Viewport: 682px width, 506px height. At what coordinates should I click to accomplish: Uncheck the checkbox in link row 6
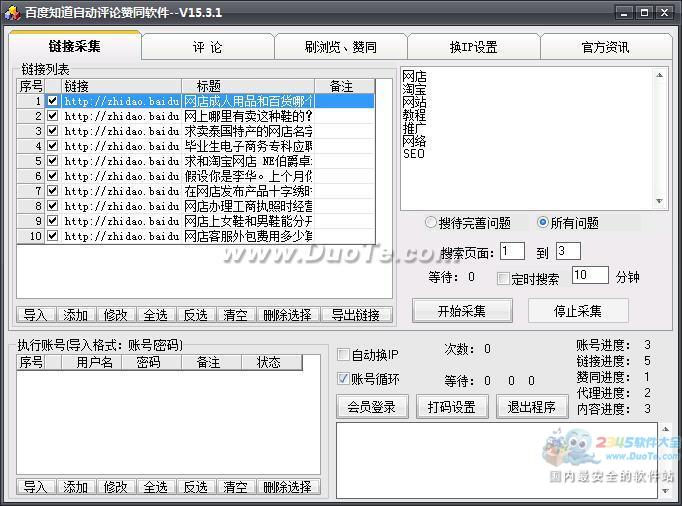click(x=53, y=176)
